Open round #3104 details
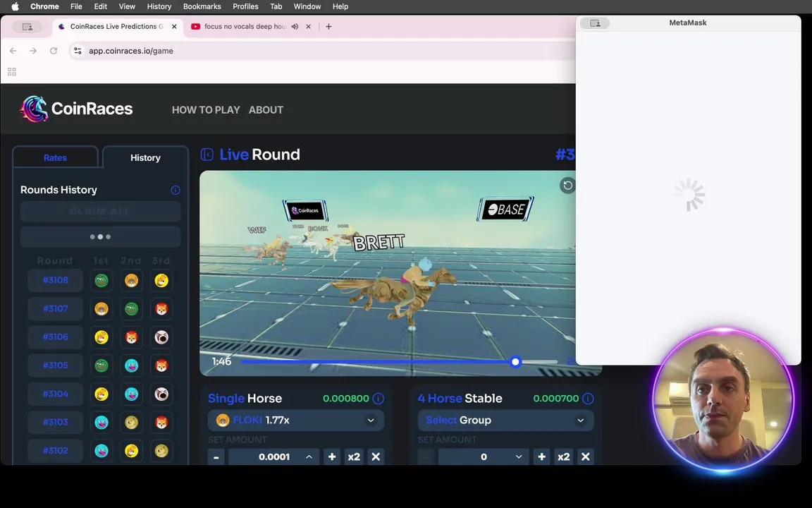The height and width of the screenshot is (508, 812). pos(56,394)
